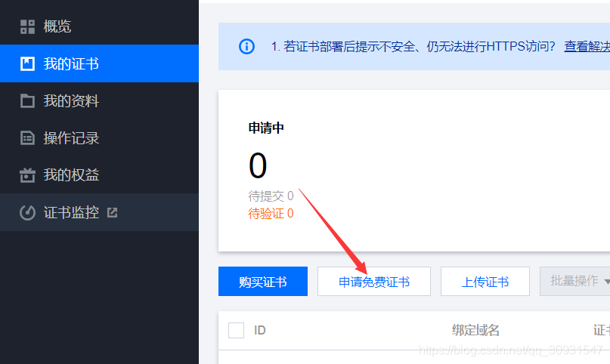This screenshot has width=610, height=364.
Task: Click the ID column header
Action: (260, 330)
